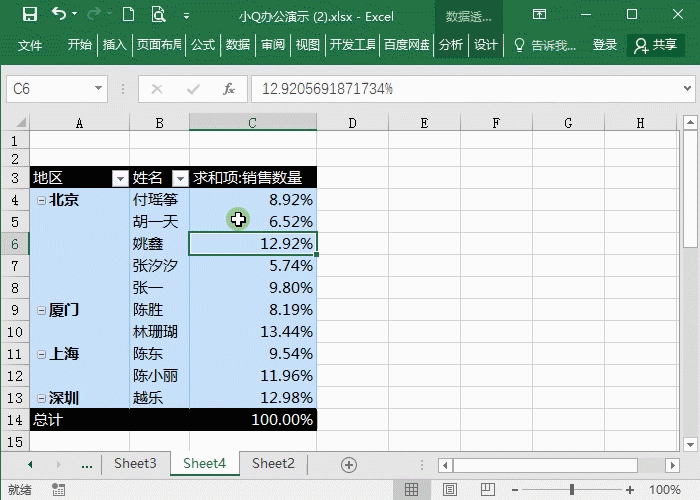Collapse the 北京 group
Viewport: 700px width, 500px height.
(41, 200)
